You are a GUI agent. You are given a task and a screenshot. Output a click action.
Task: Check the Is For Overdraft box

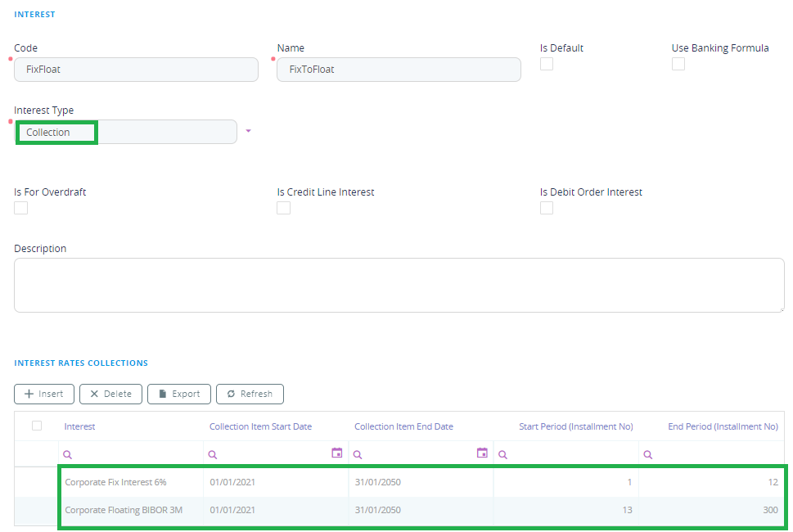pos(21,208)
